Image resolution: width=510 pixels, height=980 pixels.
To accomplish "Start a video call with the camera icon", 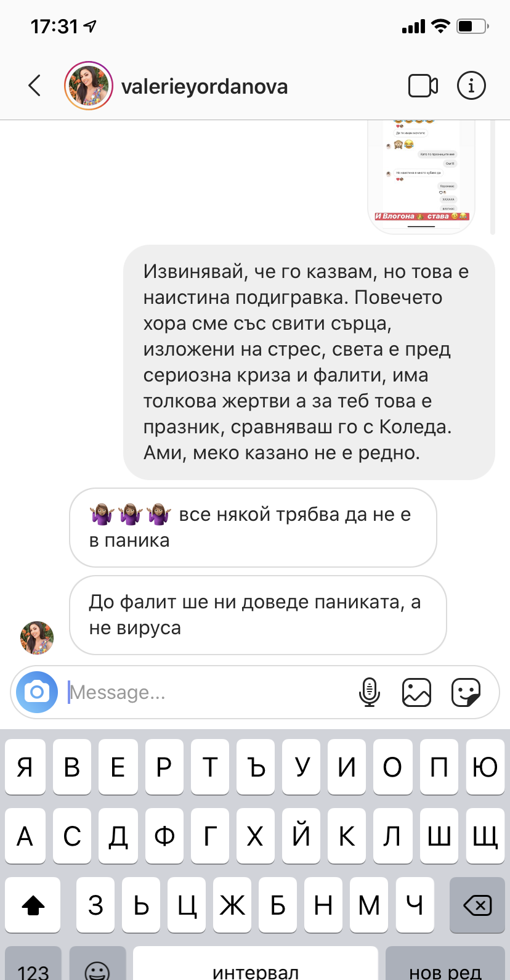I will 423,86.
